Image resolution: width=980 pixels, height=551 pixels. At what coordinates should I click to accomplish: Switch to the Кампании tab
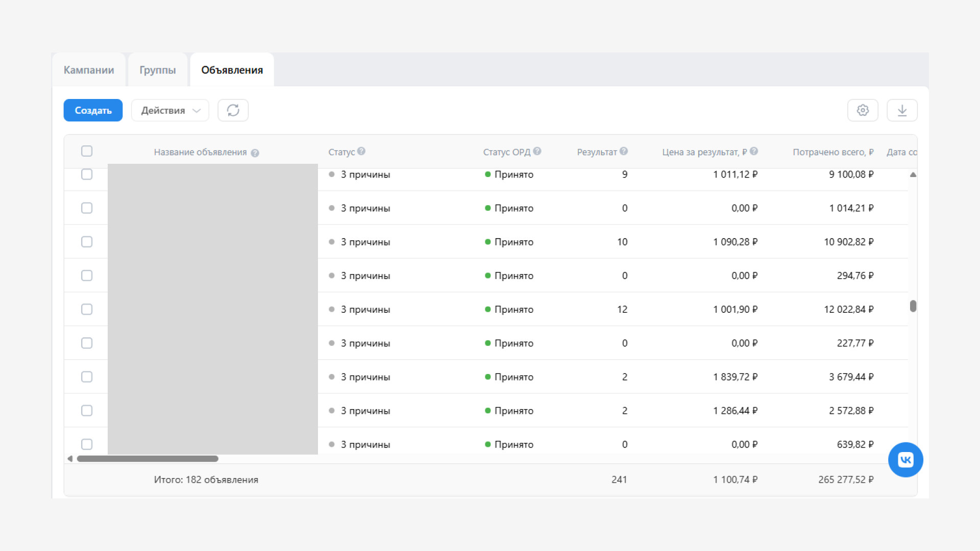(89, 70)
